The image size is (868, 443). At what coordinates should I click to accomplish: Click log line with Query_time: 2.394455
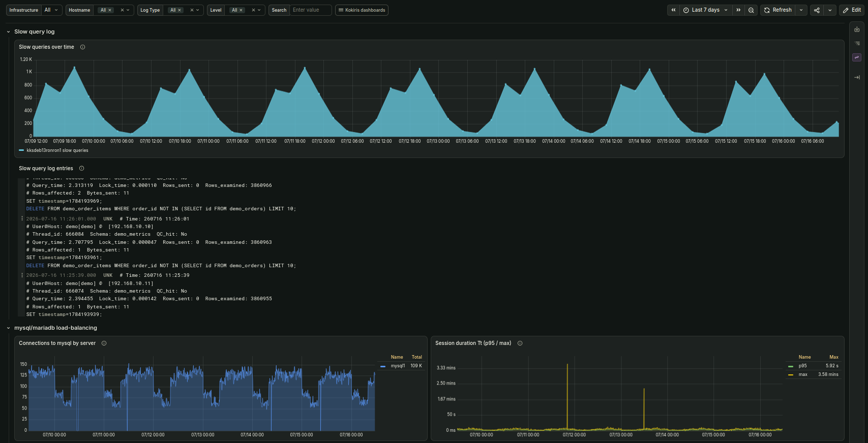(x=149, y=299)
